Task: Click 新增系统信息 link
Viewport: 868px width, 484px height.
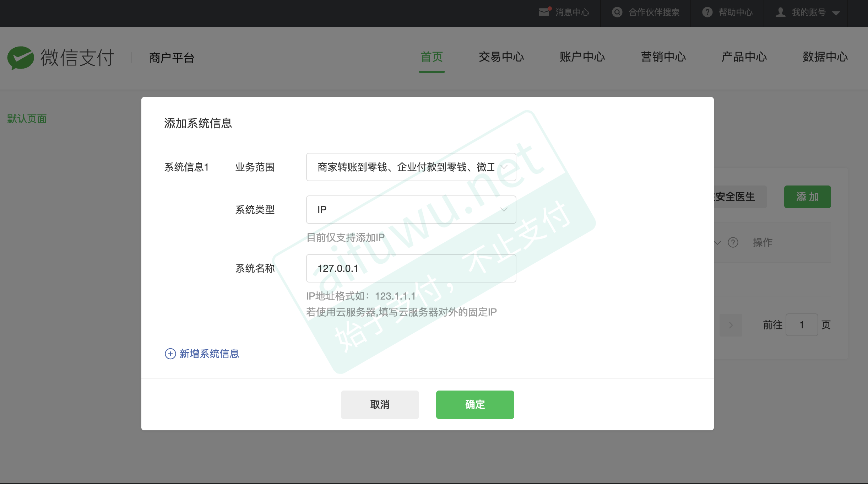Action: 209,354
